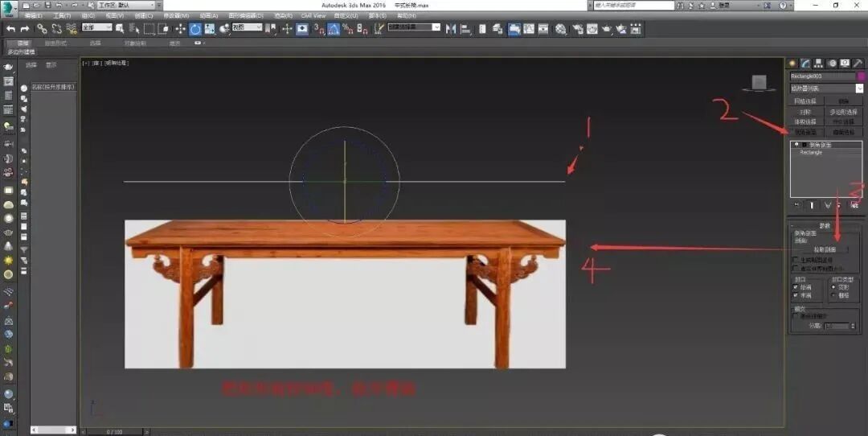The image size is (868, 436).
Task: Switch to the Hierarchy command panel tab
Action: (818, 64)
